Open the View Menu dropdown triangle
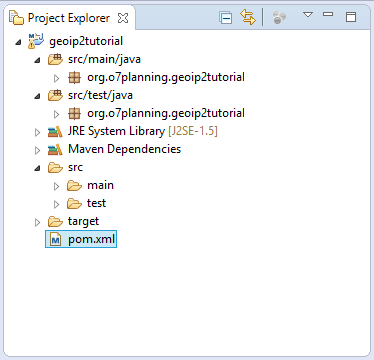 308,15
